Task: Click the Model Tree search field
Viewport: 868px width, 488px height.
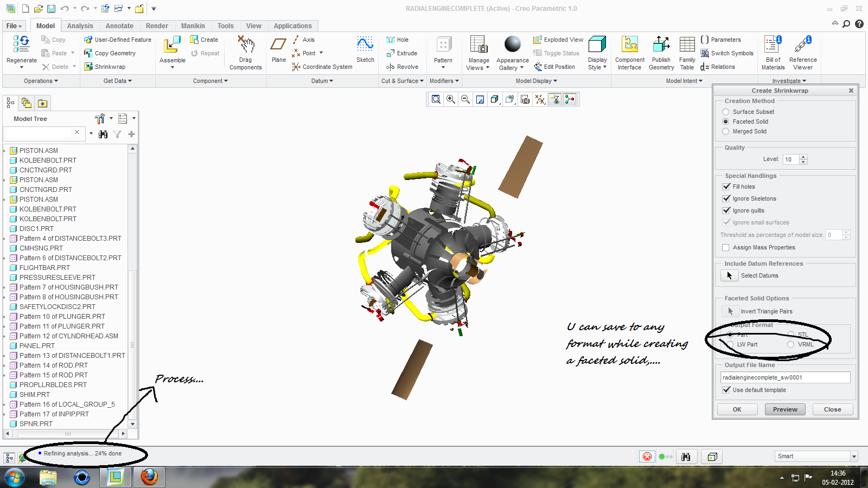Action: pos(38,133)
